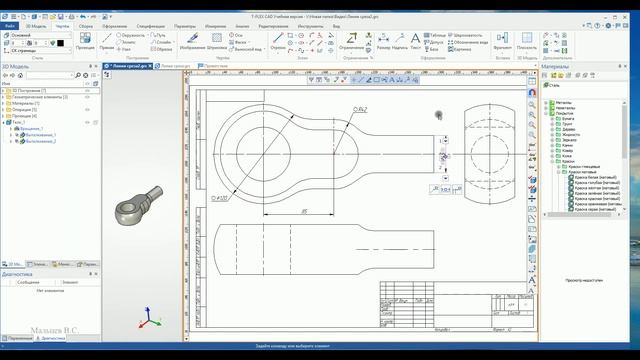Pin the Диагностика panel

coord(91,274)
